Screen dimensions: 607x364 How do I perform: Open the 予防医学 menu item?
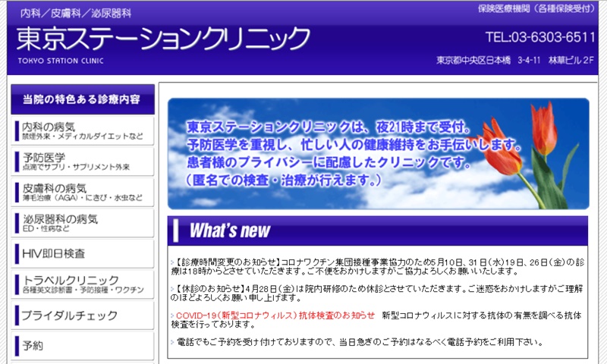tap(83, 162)
